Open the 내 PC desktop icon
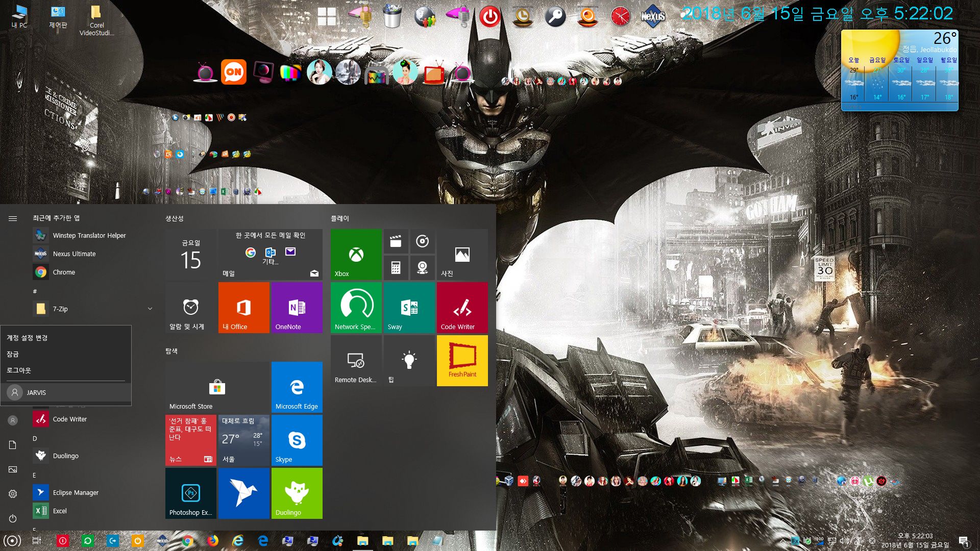The height and width of the screenshot is (551, 980). [19, 16]
